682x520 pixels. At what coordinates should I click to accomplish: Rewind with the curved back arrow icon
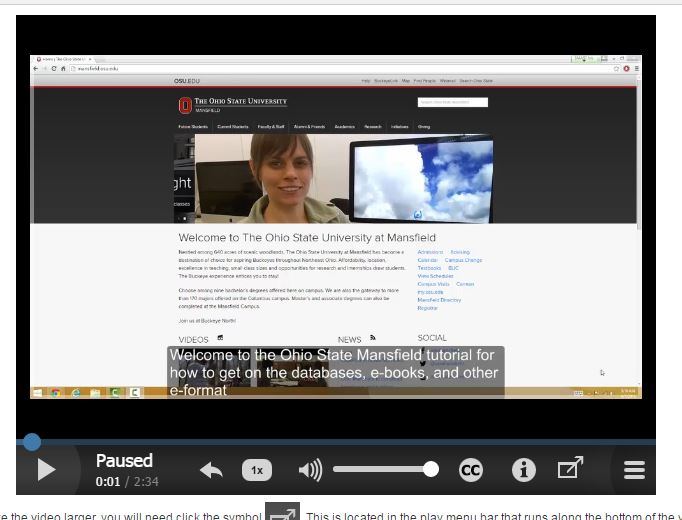(x=211, y=470)
